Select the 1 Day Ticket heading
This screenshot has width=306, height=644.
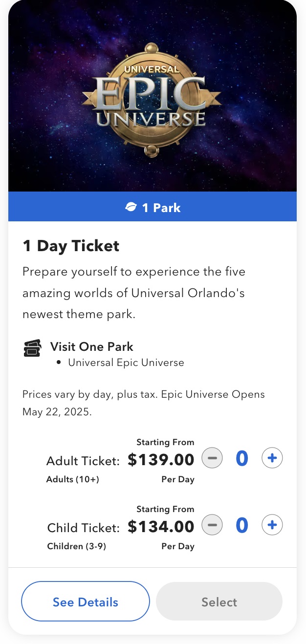point(71,246)
